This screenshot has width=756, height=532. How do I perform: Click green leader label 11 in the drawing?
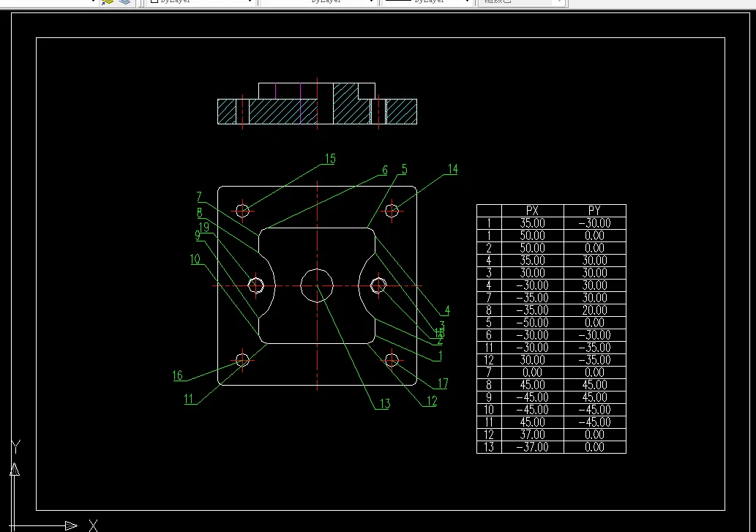point(189,399)
